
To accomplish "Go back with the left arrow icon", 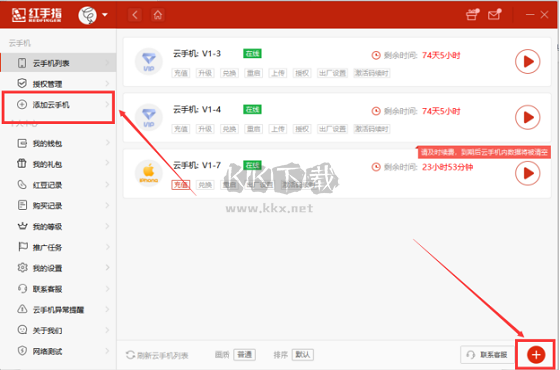I will click(x=135, y=15).
